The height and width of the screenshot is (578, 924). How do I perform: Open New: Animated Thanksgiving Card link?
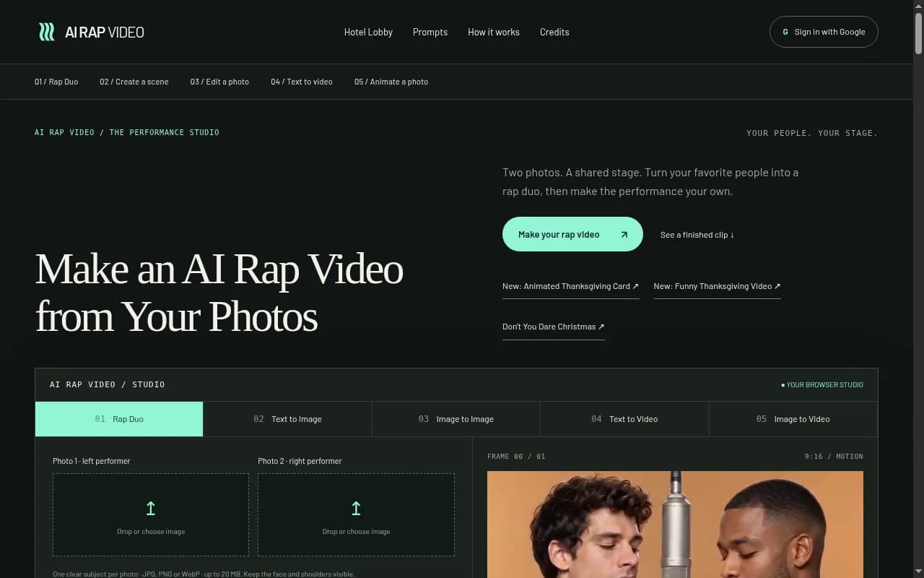pos(570,286)
